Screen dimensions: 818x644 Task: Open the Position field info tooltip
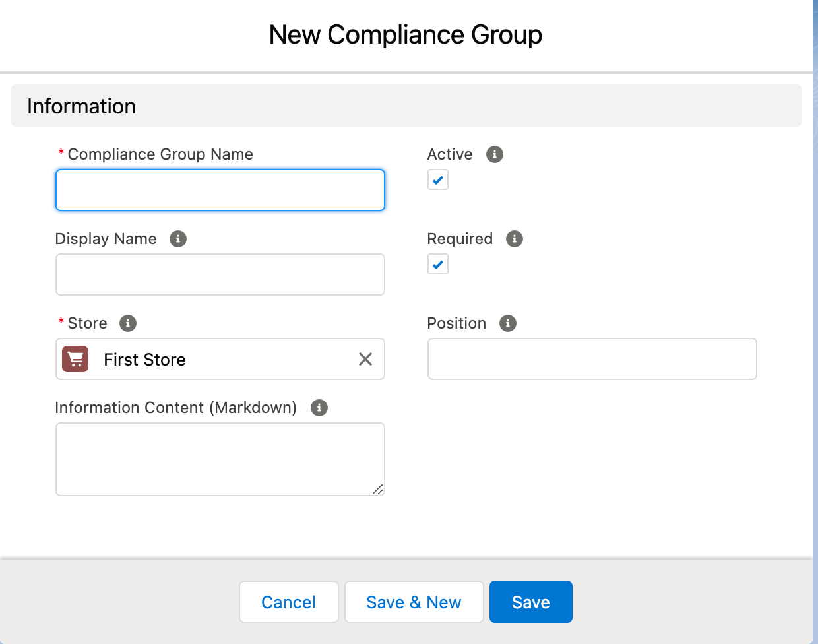507,323
